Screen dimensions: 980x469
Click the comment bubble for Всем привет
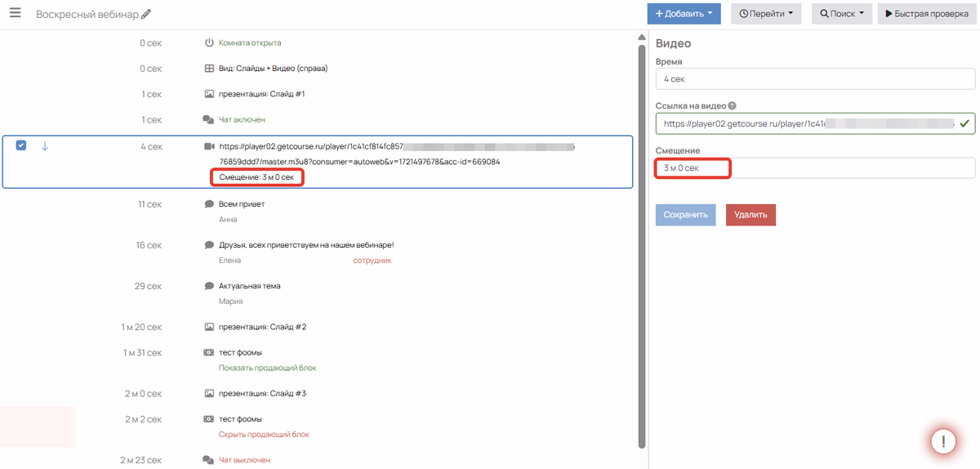209,205
